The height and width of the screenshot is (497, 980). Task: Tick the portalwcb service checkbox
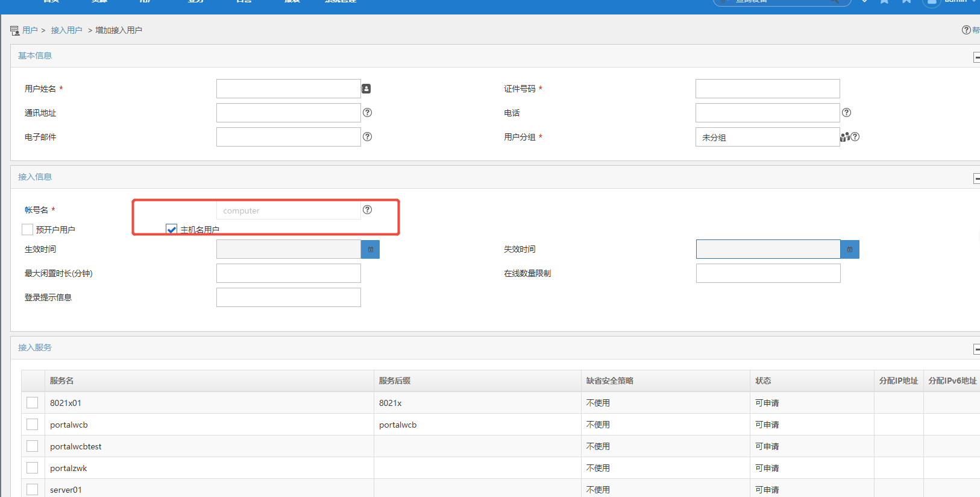coord(33,425)
